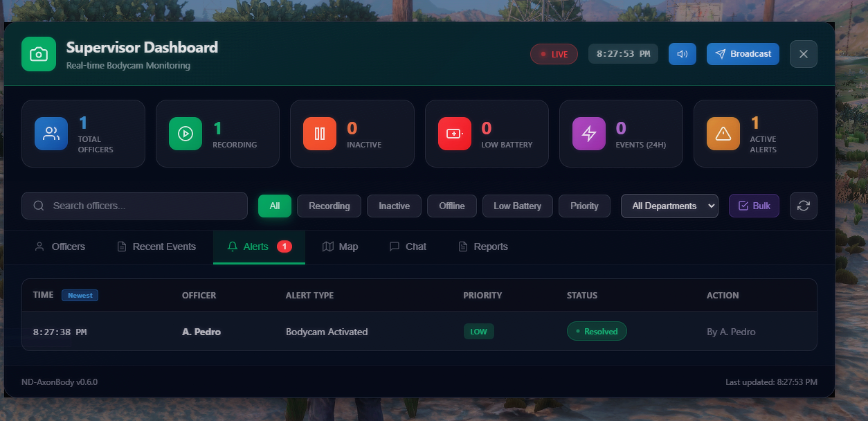Open the All Departments dropdown
Screen dimensions: 868x421
click(669, 206)
